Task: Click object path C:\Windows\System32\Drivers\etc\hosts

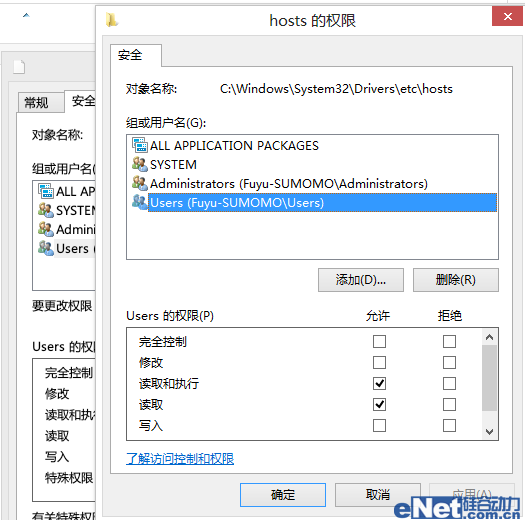Action: tap(336, 89)
